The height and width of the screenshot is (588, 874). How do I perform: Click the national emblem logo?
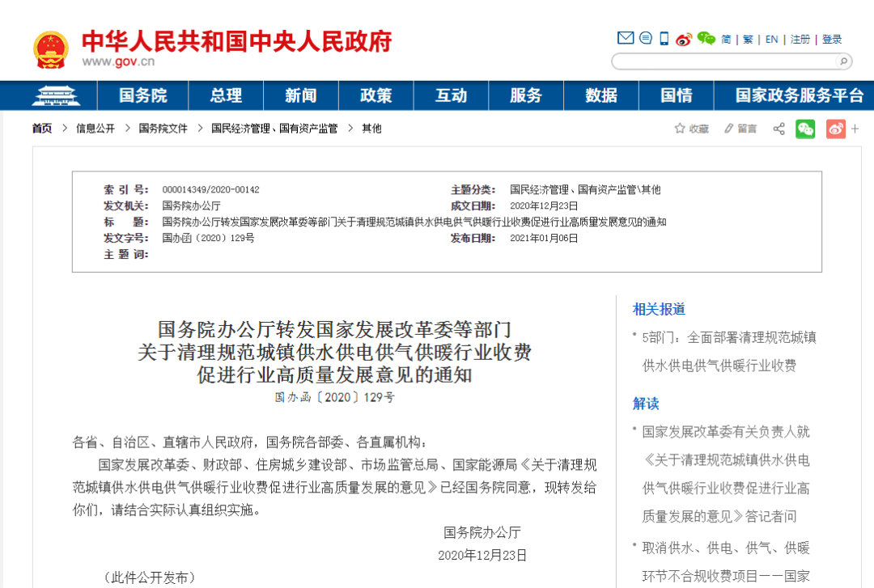tap(51, 49)
